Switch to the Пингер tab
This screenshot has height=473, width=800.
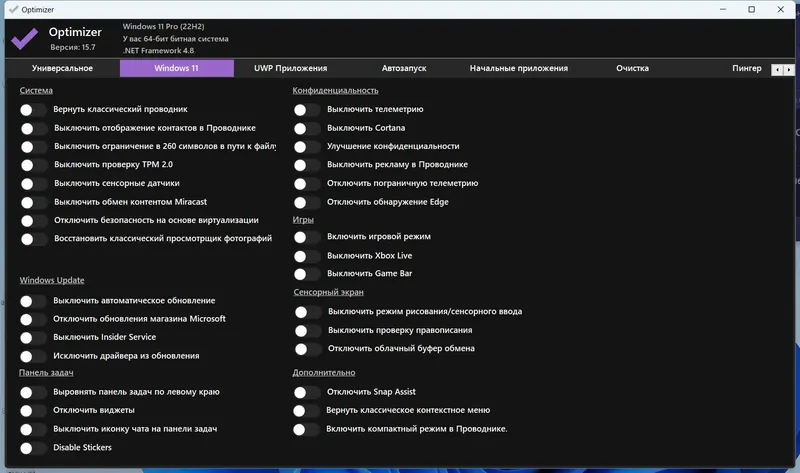(746, 68)
